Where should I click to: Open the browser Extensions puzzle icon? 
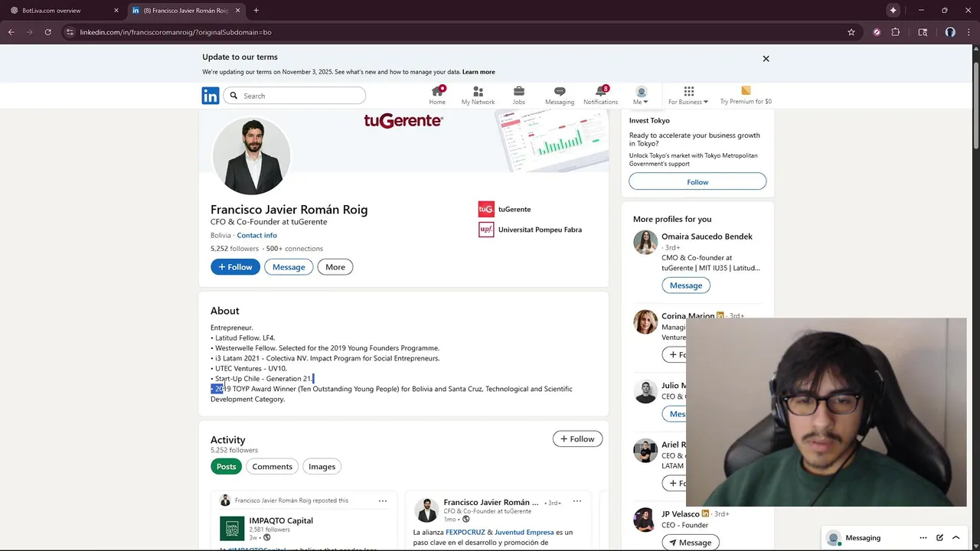(896, 32)
